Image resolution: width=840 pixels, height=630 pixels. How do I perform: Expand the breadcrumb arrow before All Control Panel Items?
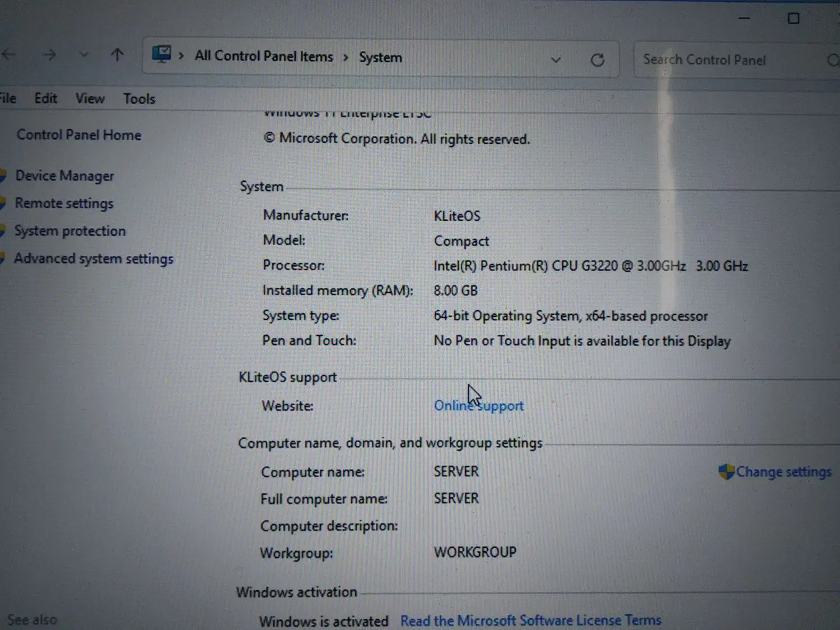tap(181, 56)
